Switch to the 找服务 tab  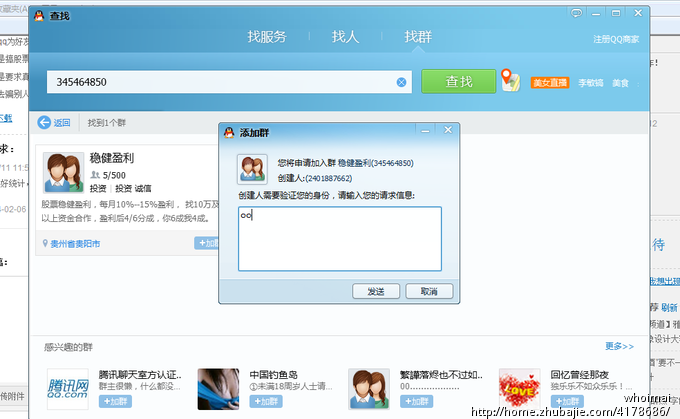(267, 37)
